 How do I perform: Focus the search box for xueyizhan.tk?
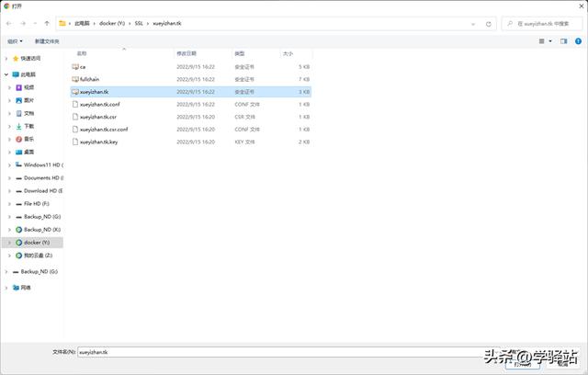542,24
